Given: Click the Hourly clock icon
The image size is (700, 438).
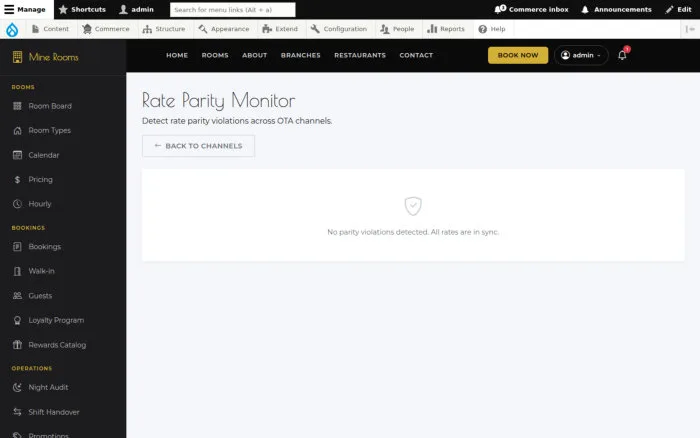Looking at the screenshot, I should coord(17,204).
